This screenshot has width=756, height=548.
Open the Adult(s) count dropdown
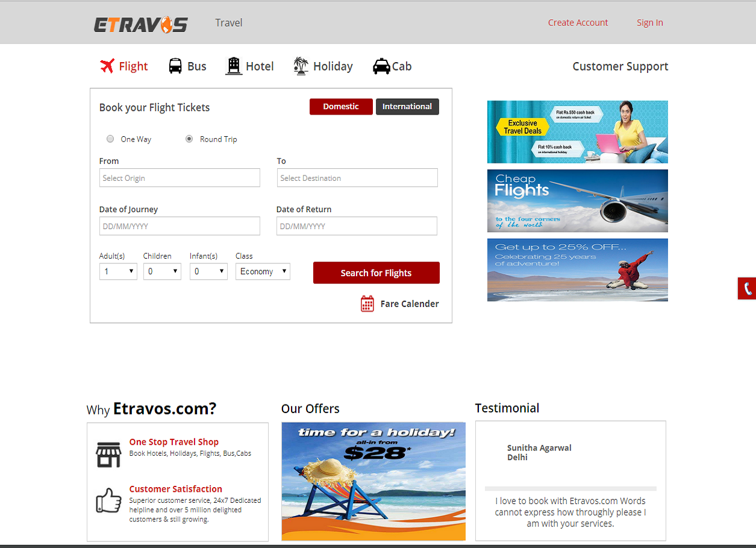(x=118, y=271)
